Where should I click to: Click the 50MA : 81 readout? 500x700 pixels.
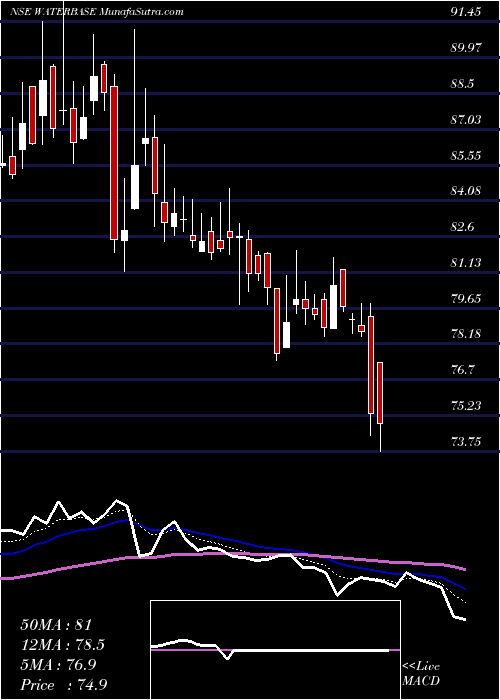(x=56, y=625)
